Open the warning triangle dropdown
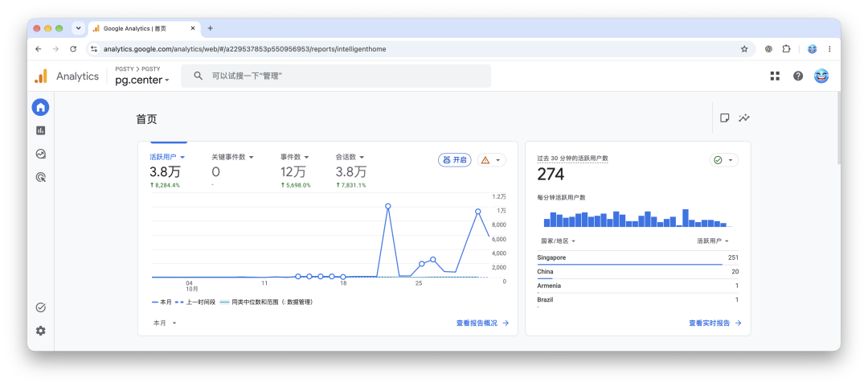The image size is (868, 387). pyautogui.click(x=492, y=160)
